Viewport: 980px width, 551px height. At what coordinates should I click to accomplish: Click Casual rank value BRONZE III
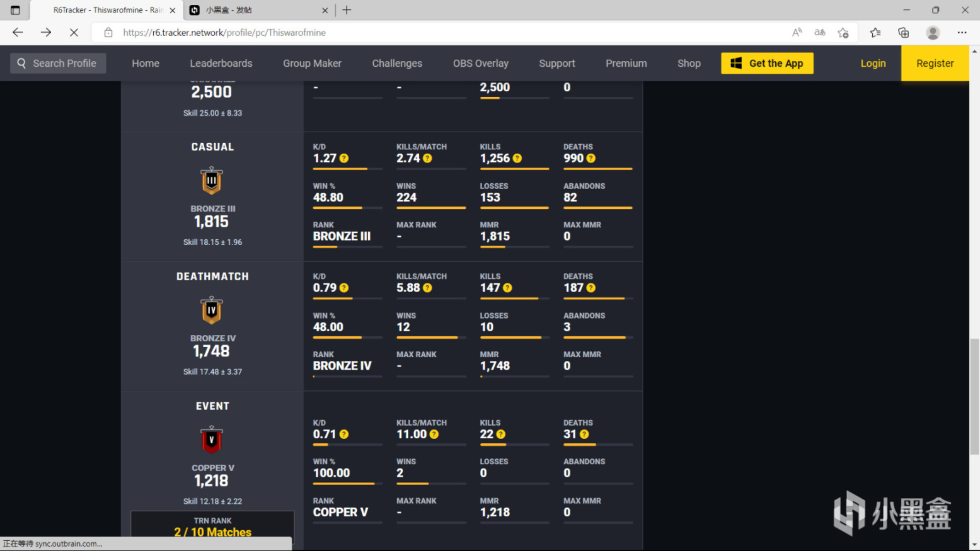[x=342, y=236]
